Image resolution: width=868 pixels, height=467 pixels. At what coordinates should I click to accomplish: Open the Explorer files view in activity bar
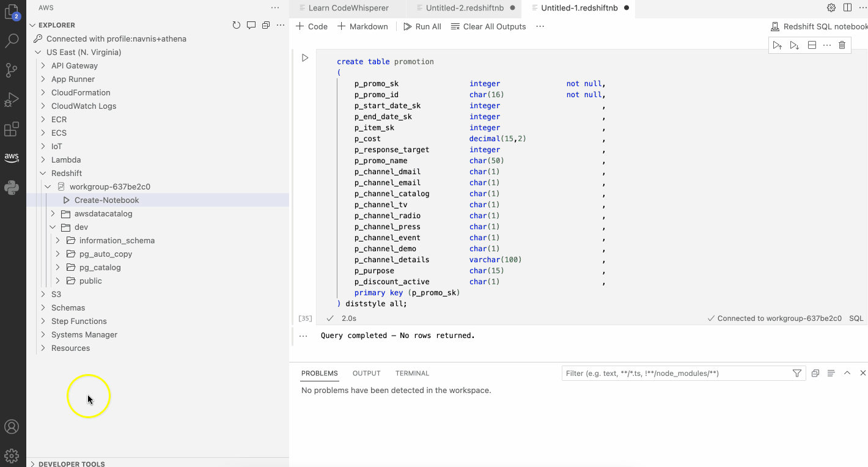pyautogui.click(x=12, y=12)
